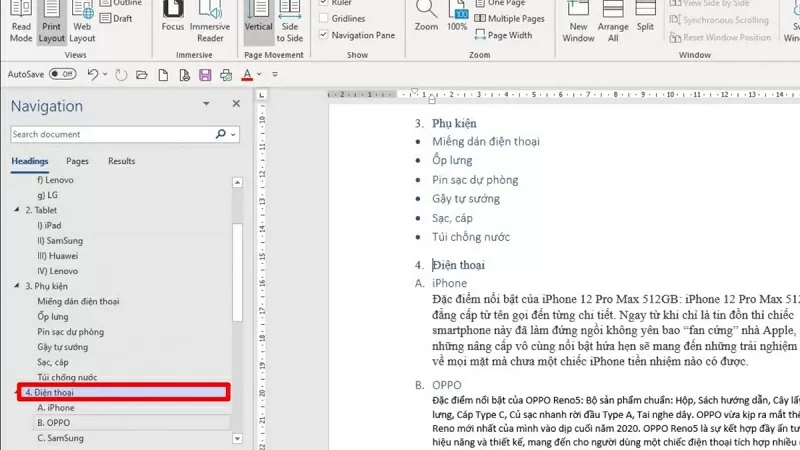Screen dimensions: 800x450
Task: Choose Page Width zoom
Action: 504,35
